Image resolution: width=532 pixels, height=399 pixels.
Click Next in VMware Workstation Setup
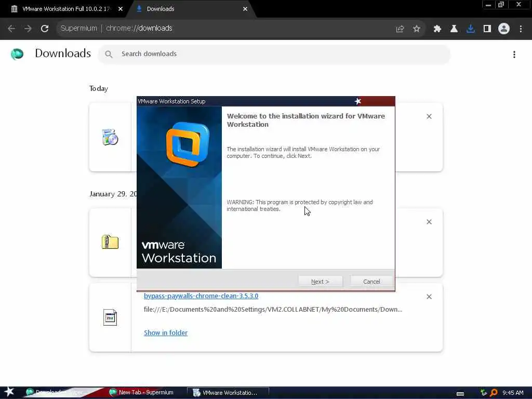coord(320,282)
